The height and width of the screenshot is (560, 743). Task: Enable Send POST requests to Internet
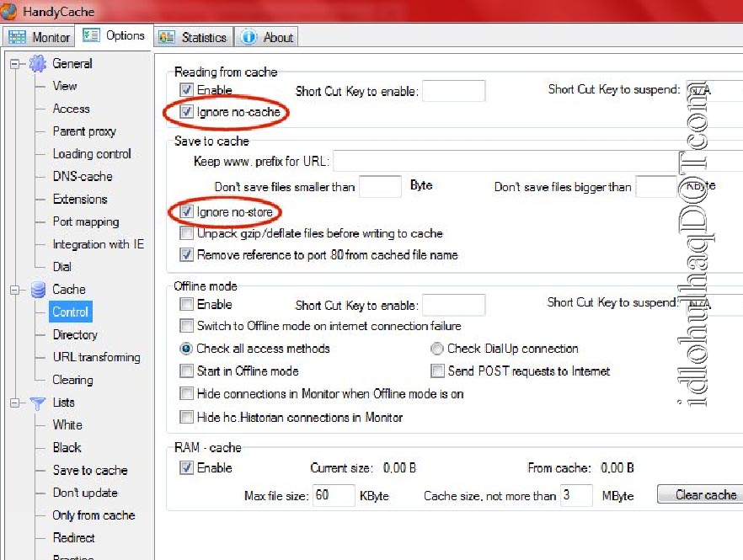(x=437, y=371)
